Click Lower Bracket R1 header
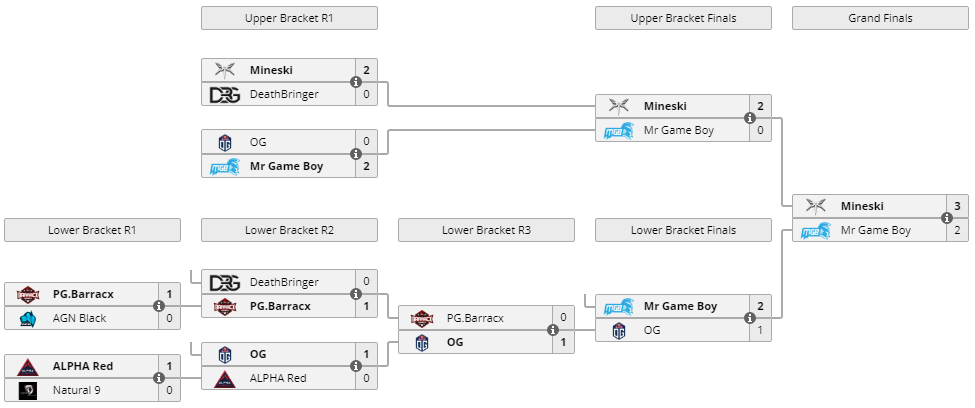Image resolution: width=975 pixels, height=408 pixels. [92, 230]
